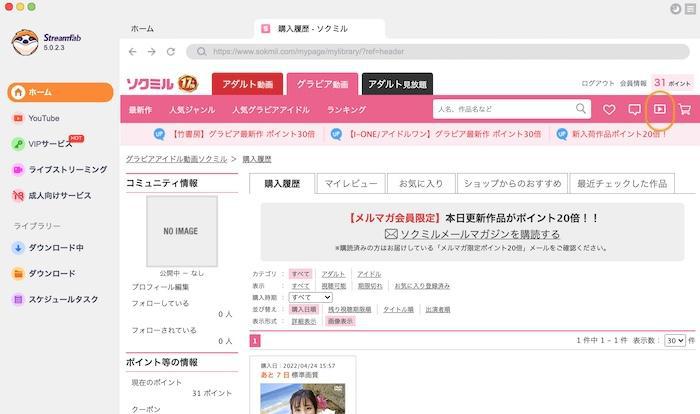Select the 購入履歴 content tab
700x414 pixels.
coord(282,184)
